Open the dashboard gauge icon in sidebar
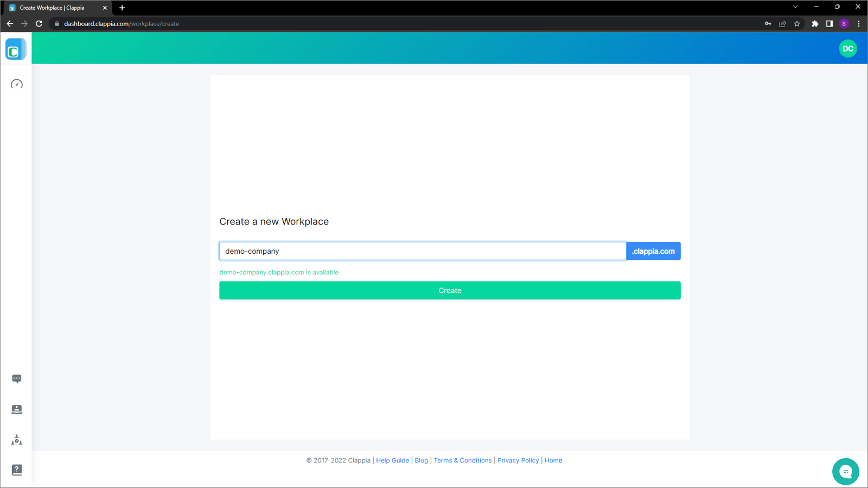Image resolution: width=868 pixels, height=488 pixels. [x=16, y=84]
